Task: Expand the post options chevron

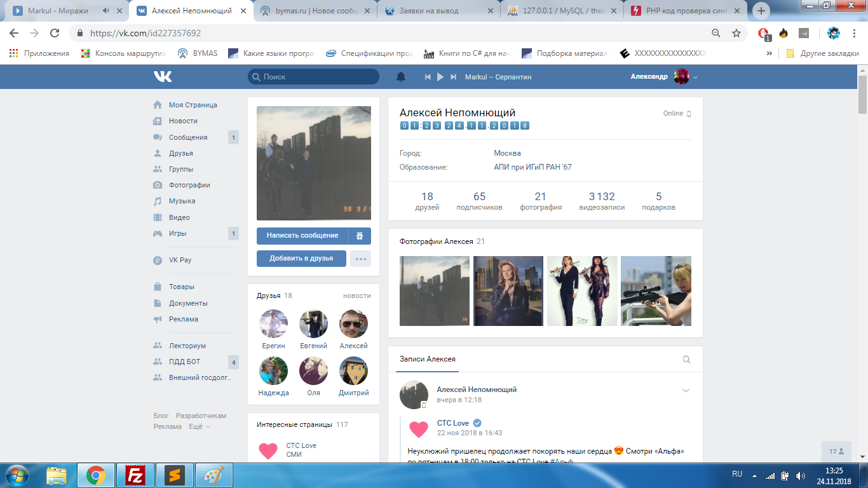Action: click(686, 390)
